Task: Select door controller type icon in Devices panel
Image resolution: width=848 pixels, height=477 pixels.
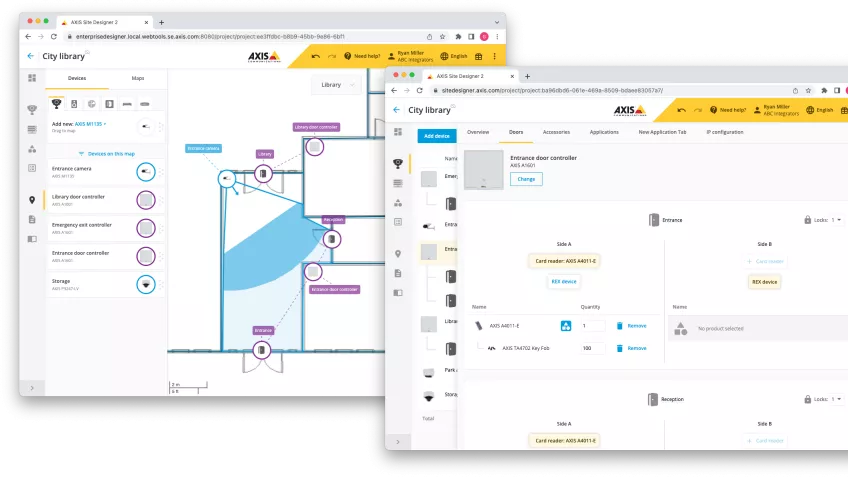Action: pos(109,104)
